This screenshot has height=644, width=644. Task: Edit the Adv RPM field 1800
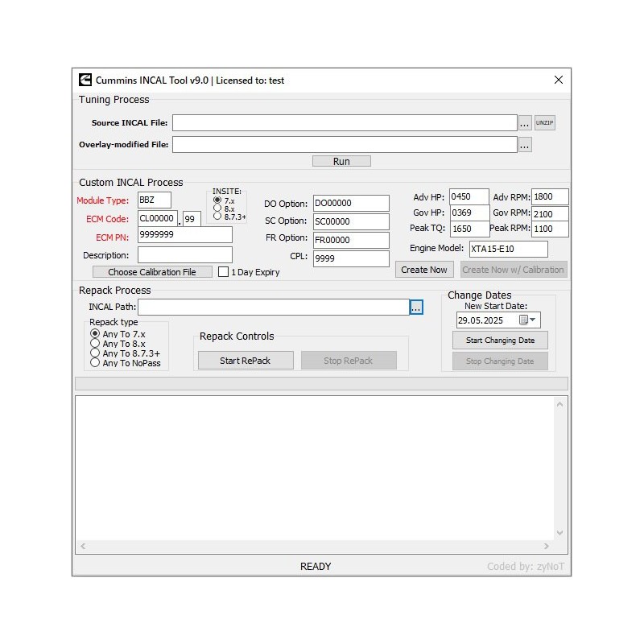(550, 196)
